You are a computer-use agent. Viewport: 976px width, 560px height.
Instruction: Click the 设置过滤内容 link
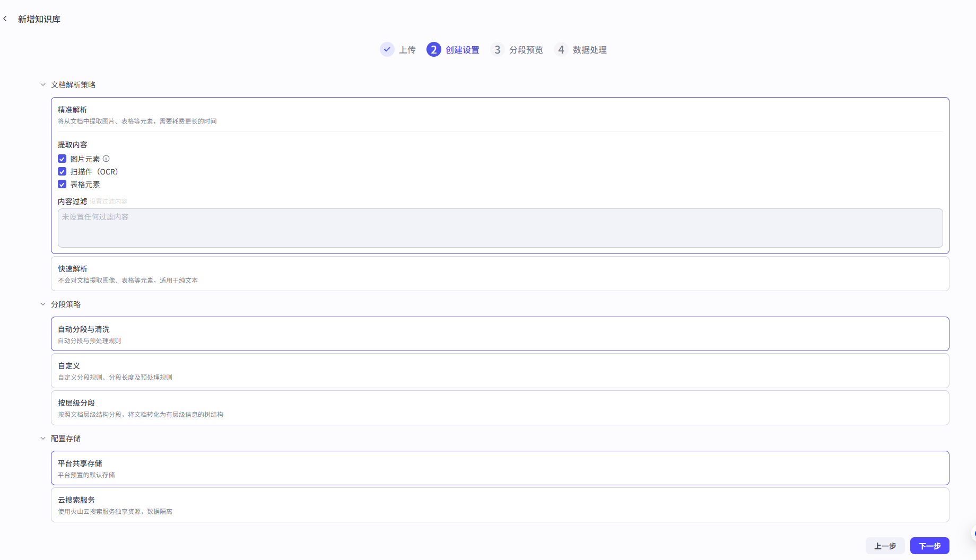[x=109, y=202]
